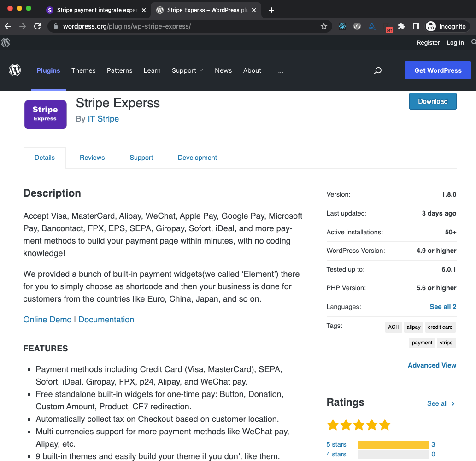Image resolution: width=476 pixels, height=461 pixels.
Task: Open a new browser tab
Action: point(271,10)
